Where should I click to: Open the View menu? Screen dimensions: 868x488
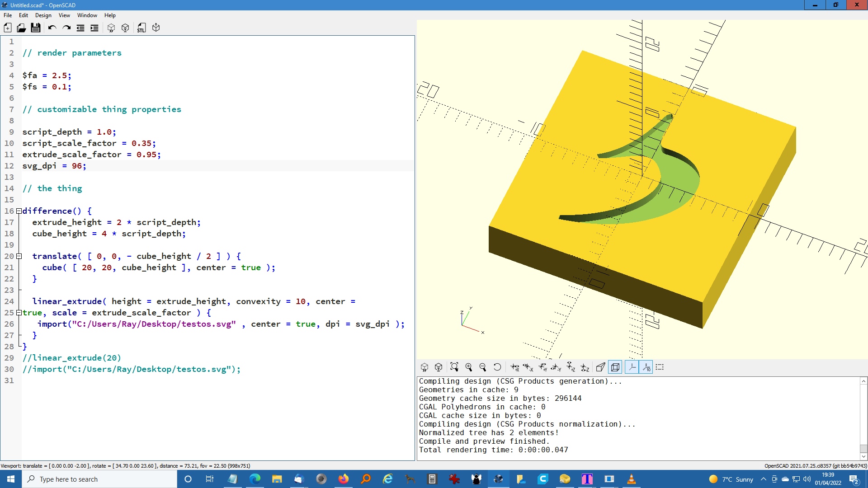coord(64,15)
